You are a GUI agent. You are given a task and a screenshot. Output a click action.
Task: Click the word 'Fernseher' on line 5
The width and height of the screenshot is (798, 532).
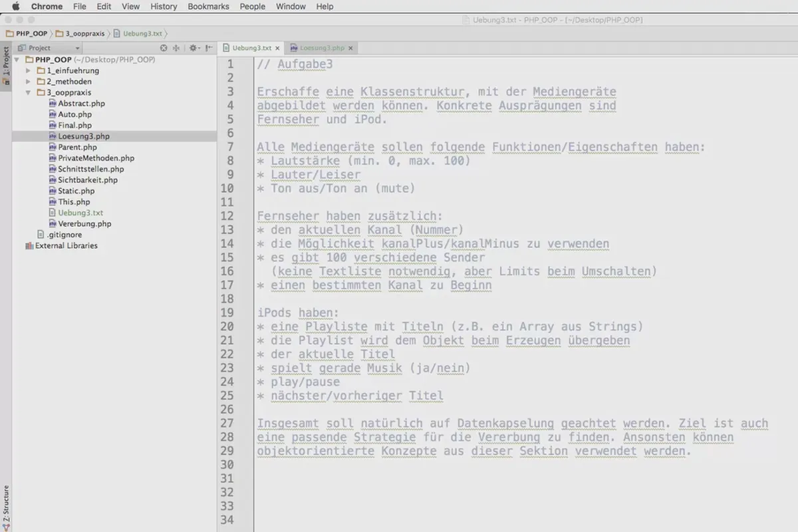point(288,120)
